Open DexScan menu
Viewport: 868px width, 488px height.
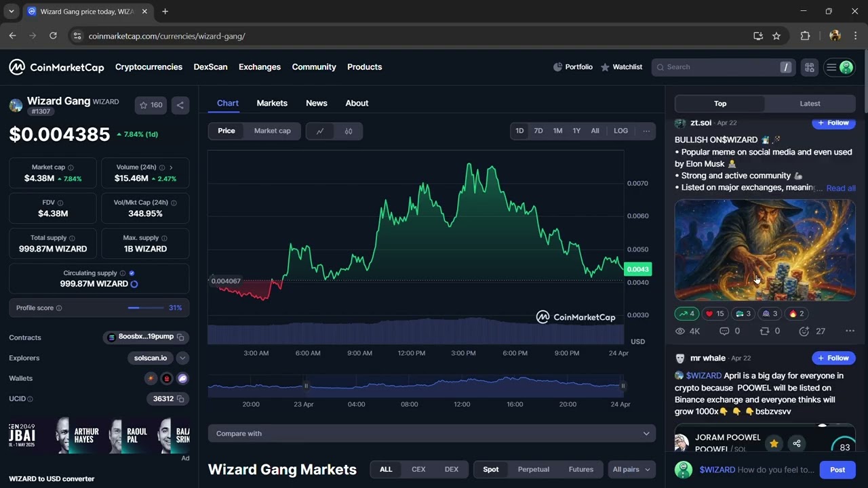(210, 67)
